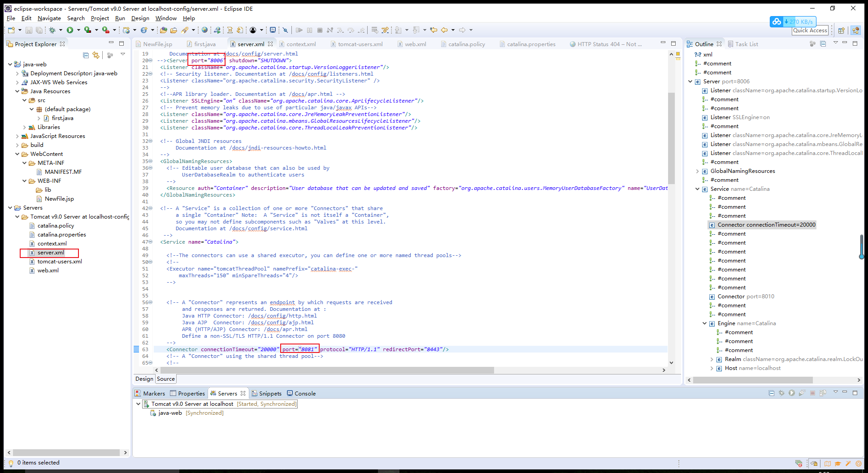The height and width of the screenshot is (473, 868).
Task: Click the green Run icon in main toolbar
Action: click(70, 30)
